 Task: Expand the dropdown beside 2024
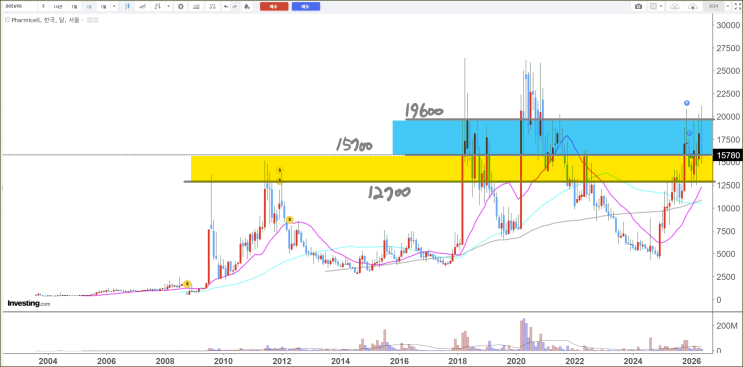click(728, 6)
